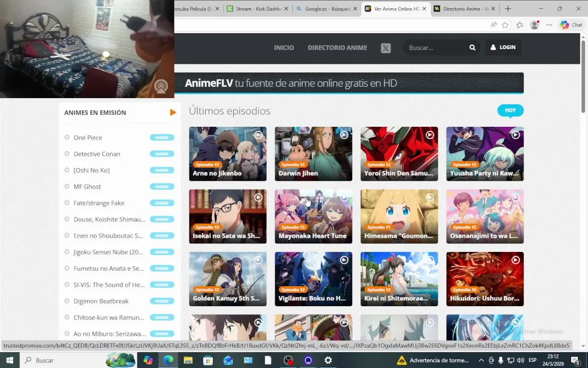Click the LOGIN button
The image size is (588, 368).
[503, 48]
